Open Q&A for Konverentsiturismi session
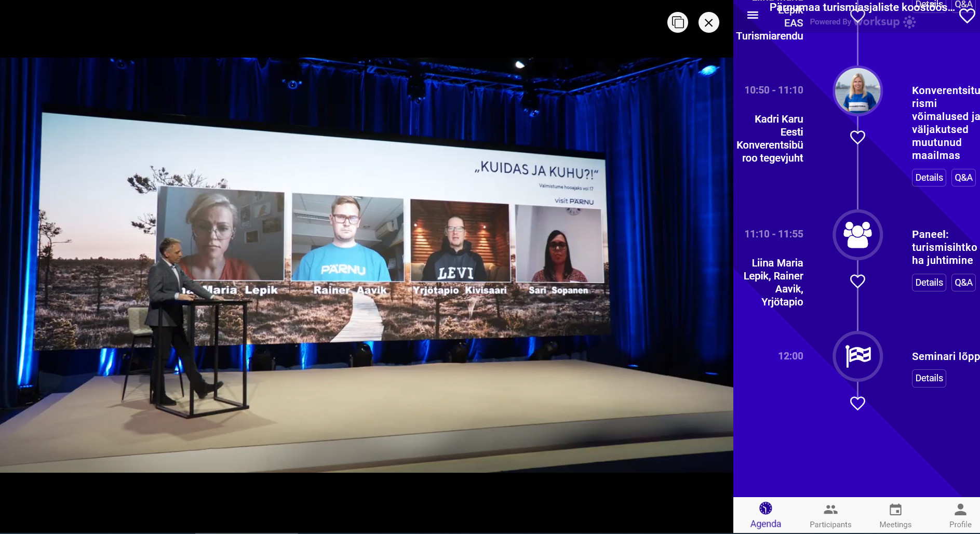This screenshot has width=980, height=534. 963,178
